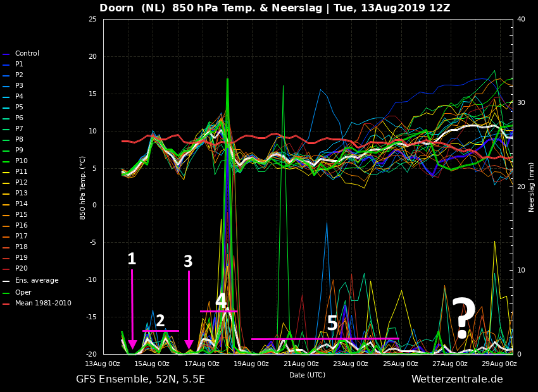Image resolution: width=538 pixels, height=392 pixels.
Task: Click the 'P8' legend label
Action: pyautogui.click(x=19, y=140)
